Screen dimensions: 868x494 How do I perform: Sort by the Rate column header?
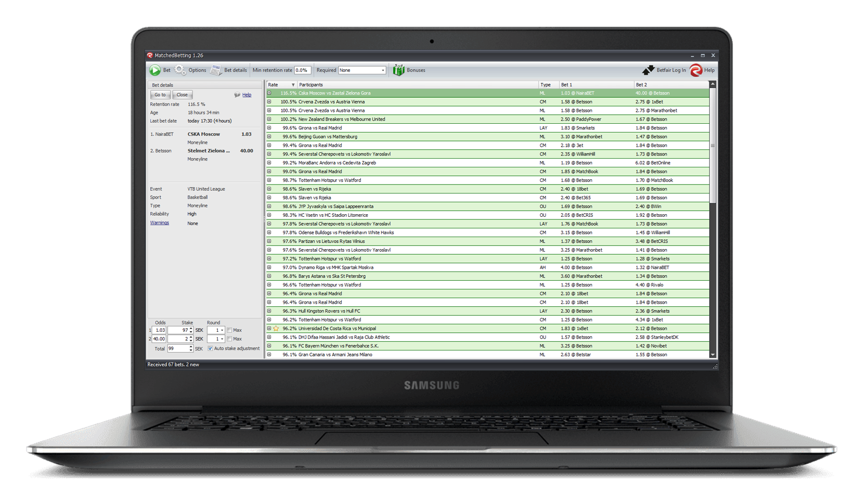point(281,85)
